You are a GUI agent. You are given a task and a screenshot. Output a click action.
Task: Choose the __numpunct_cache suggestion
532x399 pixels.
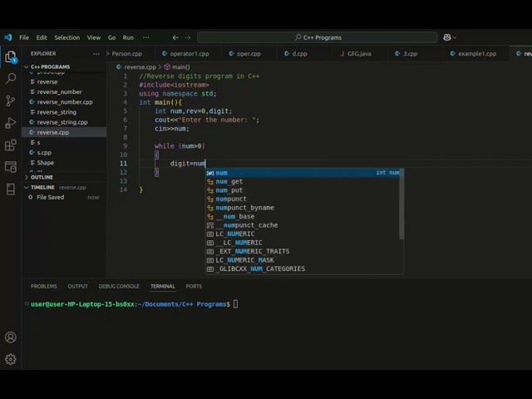[x=303, y=225]
